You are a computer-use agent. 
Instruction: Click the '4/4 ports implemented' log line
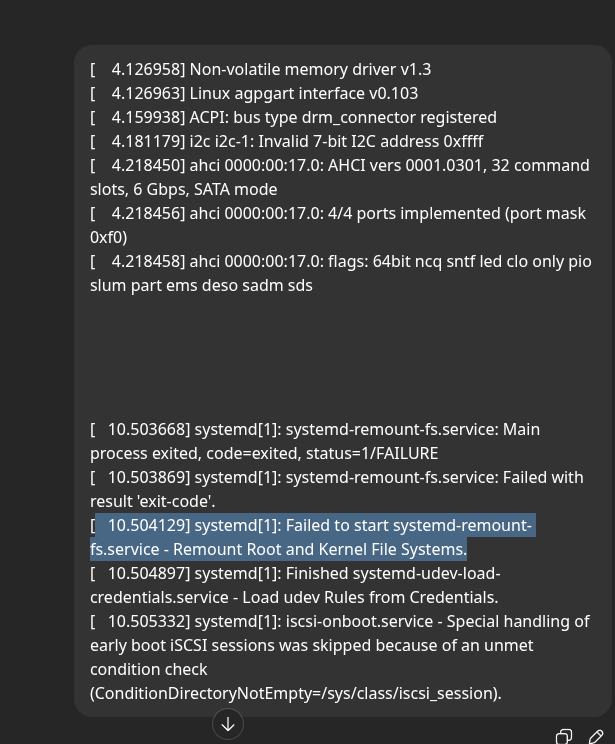[x=340, y=214]
